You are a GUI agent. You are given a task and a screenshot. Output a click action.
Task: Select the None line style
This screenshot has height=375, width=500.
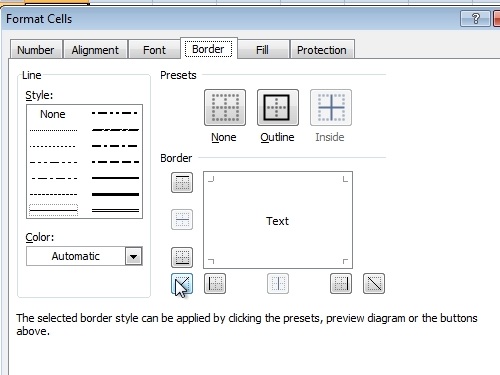[53, 114]
